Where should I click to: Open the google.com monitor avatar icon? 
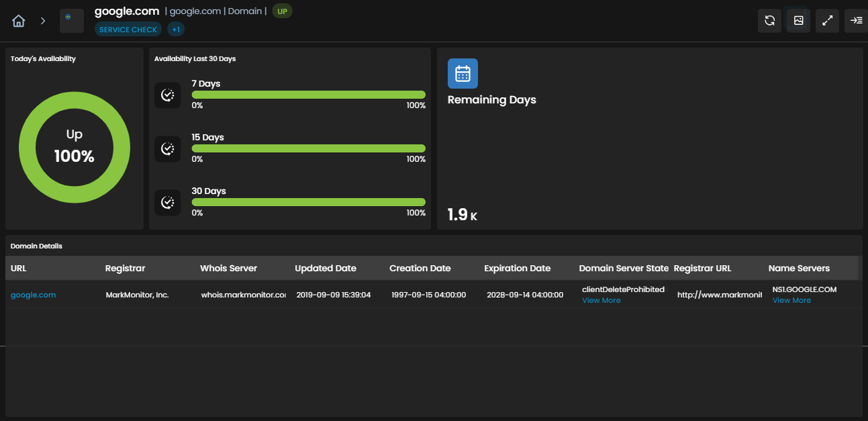pyautogui.click(x=72, y=21)
